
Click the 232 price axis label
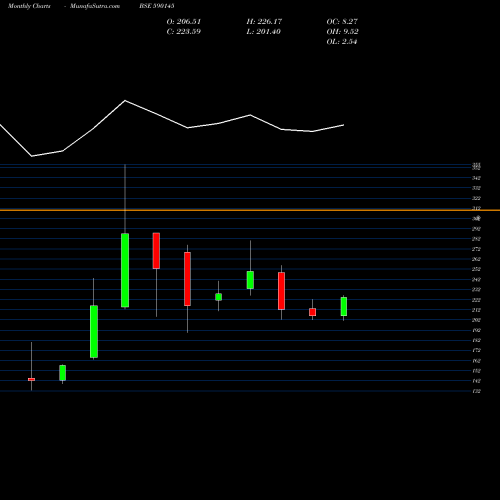[476, 290]
